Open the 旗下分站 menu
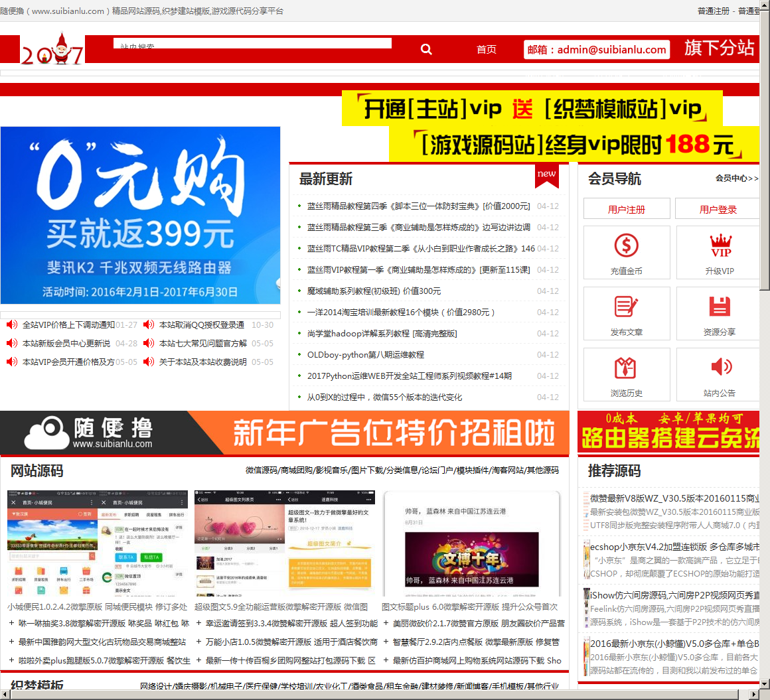The image size is (770, 700). (720, 48)
